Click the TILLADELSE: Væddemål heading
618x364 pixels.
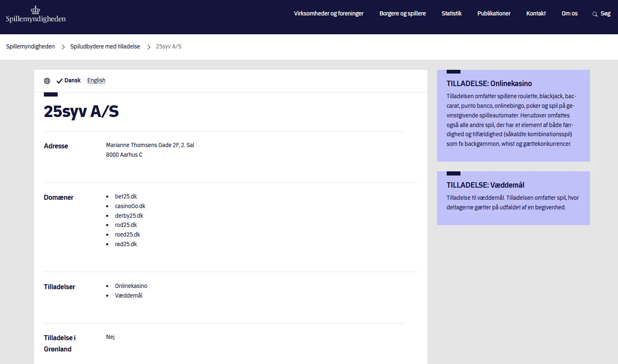pos(485,185)
